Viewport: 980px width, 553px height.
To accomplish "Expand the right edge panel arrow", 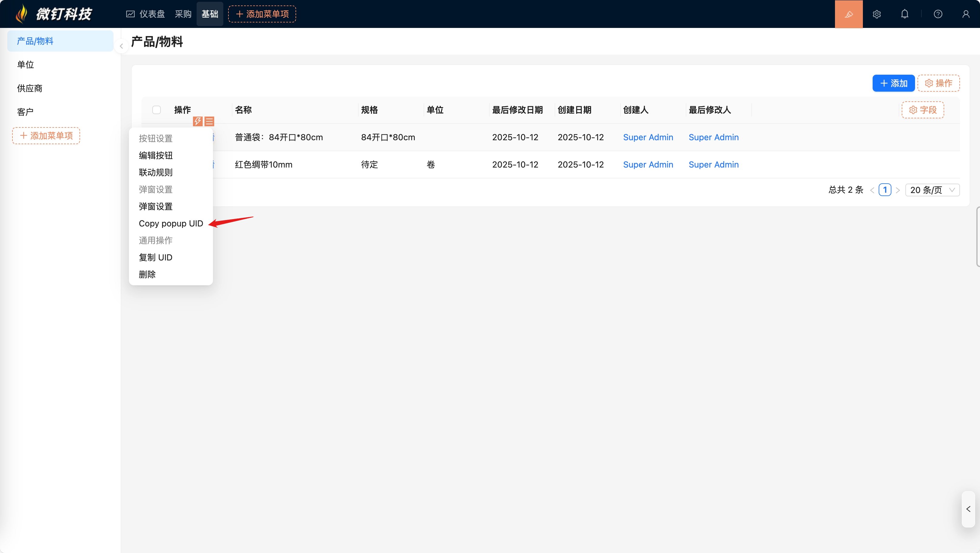I will click(968, 509).
